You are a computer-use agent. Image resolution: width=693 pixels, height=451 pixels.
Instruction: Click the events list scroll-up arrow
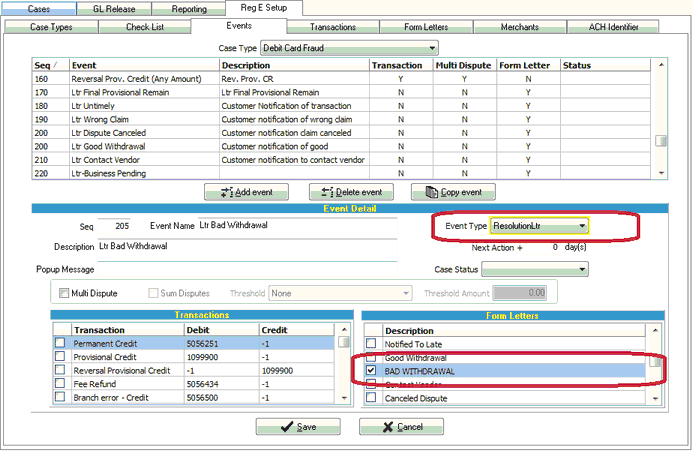[661, 65]
